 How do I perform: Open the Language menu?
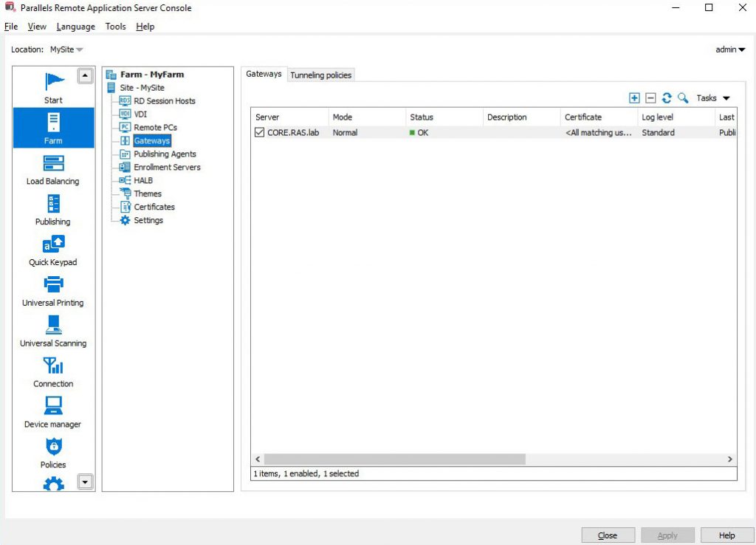[x=76, y=27]
